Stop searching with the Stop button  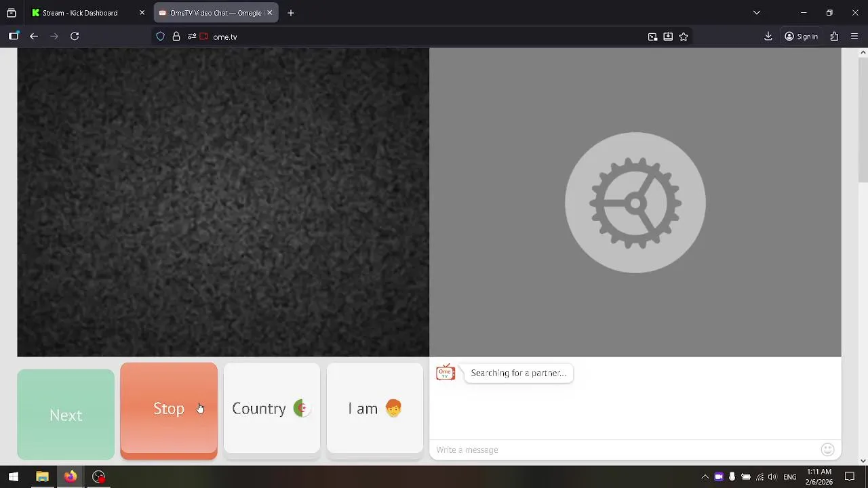[169, 411]
